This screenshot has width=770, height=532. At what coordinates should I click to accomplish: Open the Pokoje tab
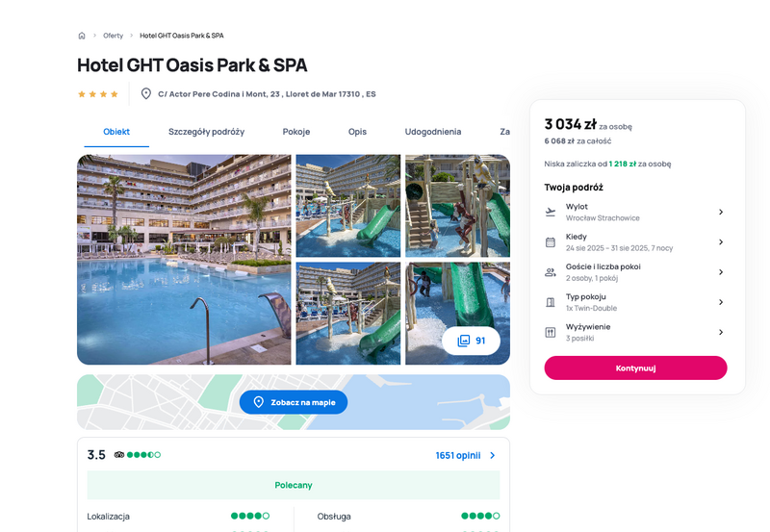coord(296,132)
